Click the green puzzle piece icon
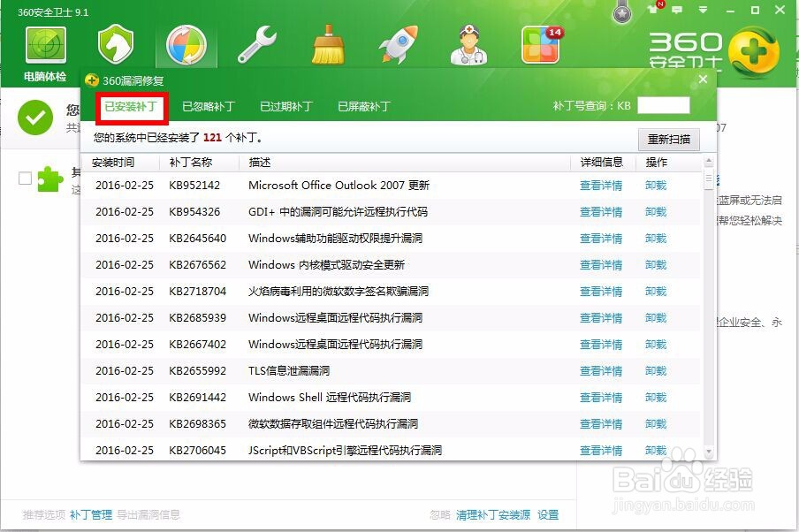The image size is (799, 532). tap(49, 179)
